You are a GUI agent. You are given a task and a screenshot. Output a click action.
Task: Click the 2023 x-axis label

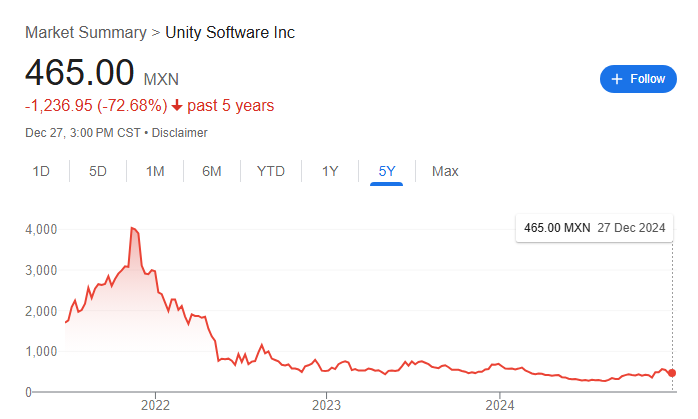tap(327, 406)
